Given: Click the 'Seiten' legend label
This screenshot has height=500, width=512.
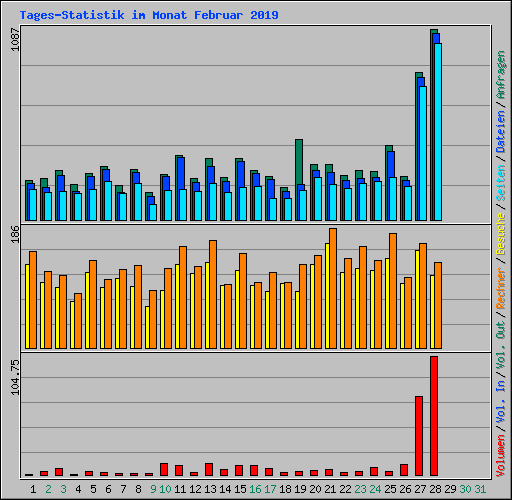Looking at the screenshot, I should pos(501,183).
